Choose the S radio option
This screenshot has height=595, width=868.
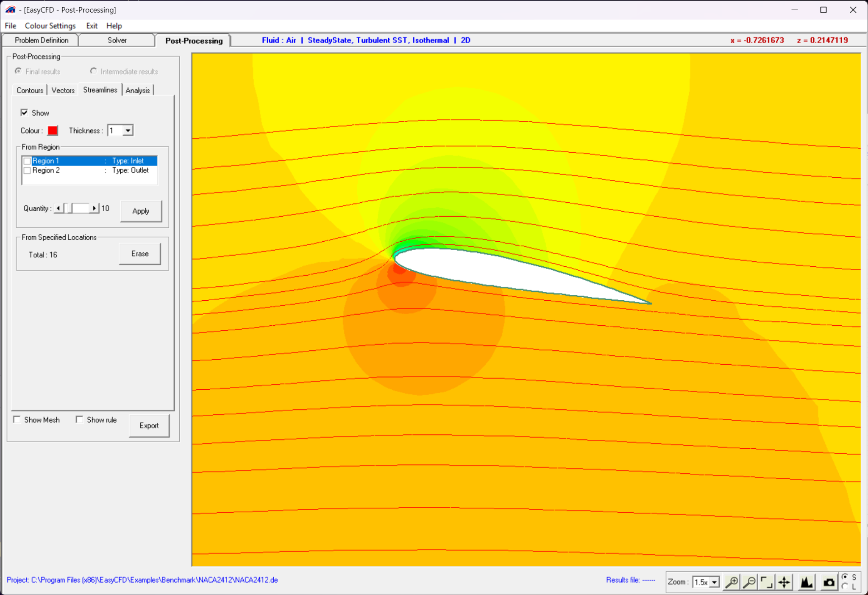coord(845,577)
